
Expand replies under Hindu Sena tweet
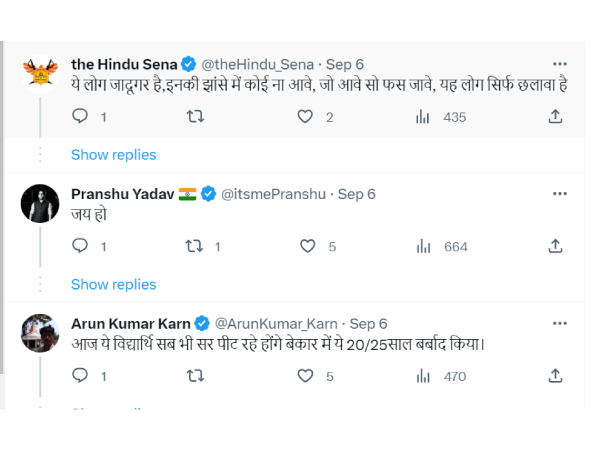click(113, 154)
